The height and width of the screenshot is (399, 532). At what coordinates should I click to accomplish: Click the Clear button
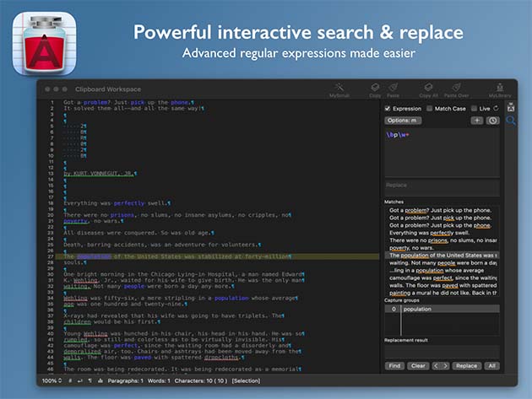417,365
